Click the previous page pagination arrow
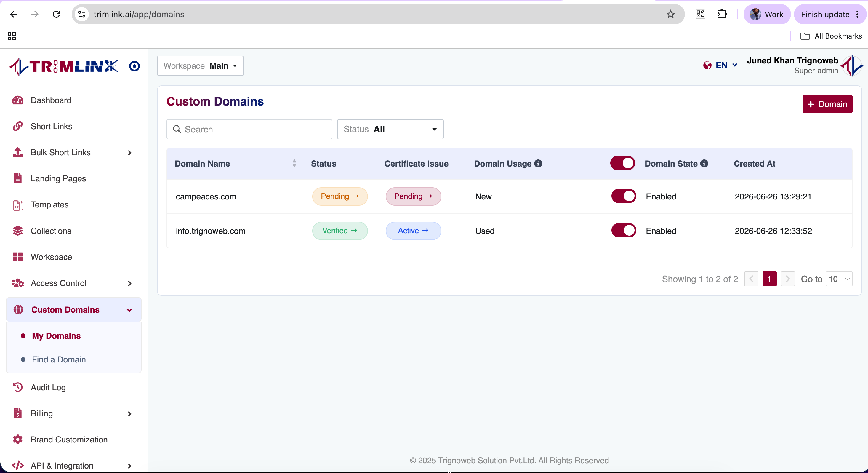The width and height of the screenshot is (868, 473). click(x=751, y=279)
